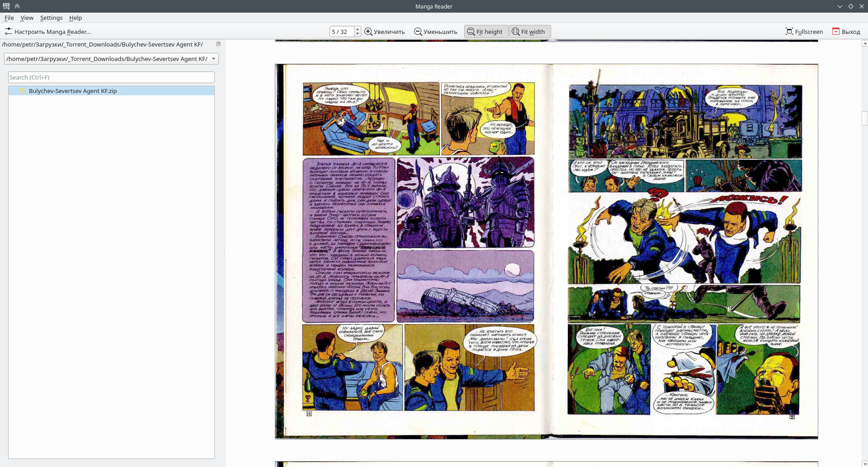This screenshot has width=868, height=467.
Task: Enter Fullscreen mode
Action: (x=804, y=32)
